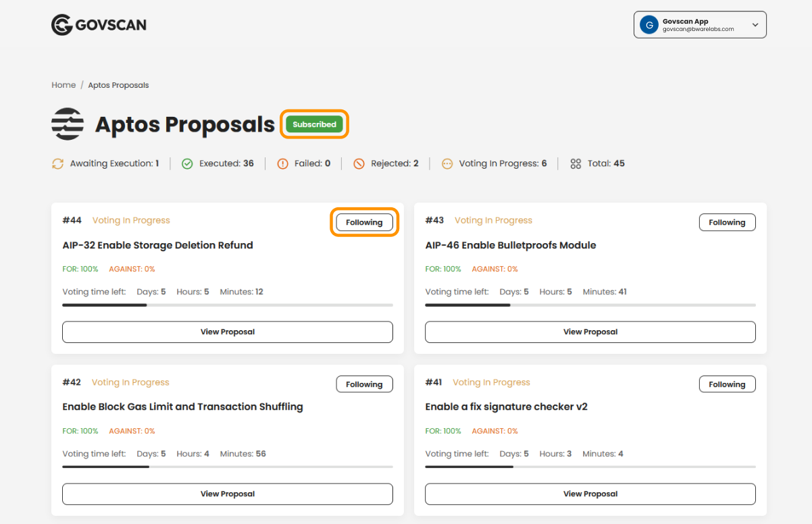Click the Failed warning icon in the stats bar
812x524 pixels.
click(282, 163)
